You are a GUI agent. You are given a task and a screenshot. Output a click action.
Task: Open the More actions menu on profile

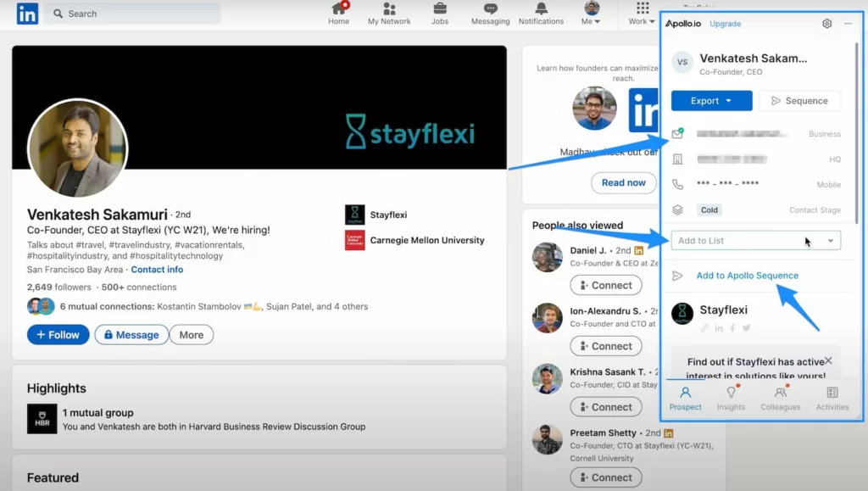192,335
